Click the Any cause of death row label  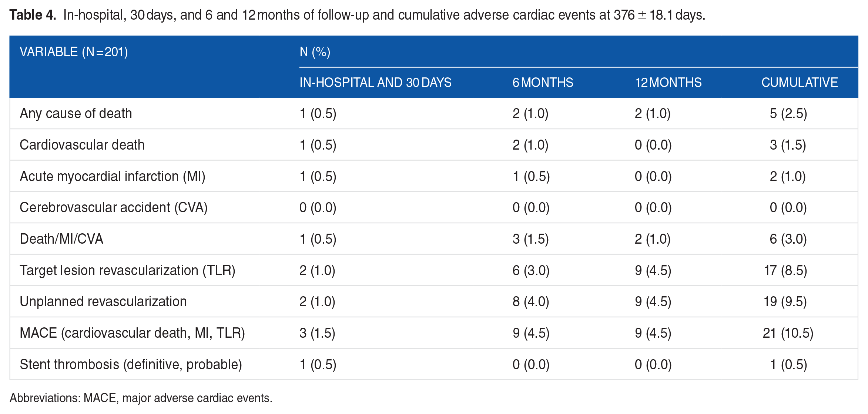(76, 113)
